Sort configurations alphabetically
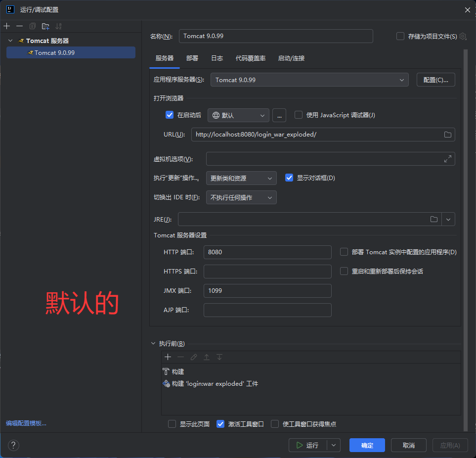The image size is (476, 458). click(59, 26)
